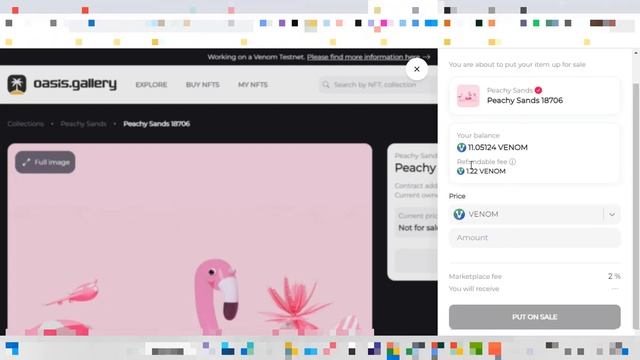Open the Windows Start button
Viewport: 640px width, 360px height.
[x=12, y=349]
